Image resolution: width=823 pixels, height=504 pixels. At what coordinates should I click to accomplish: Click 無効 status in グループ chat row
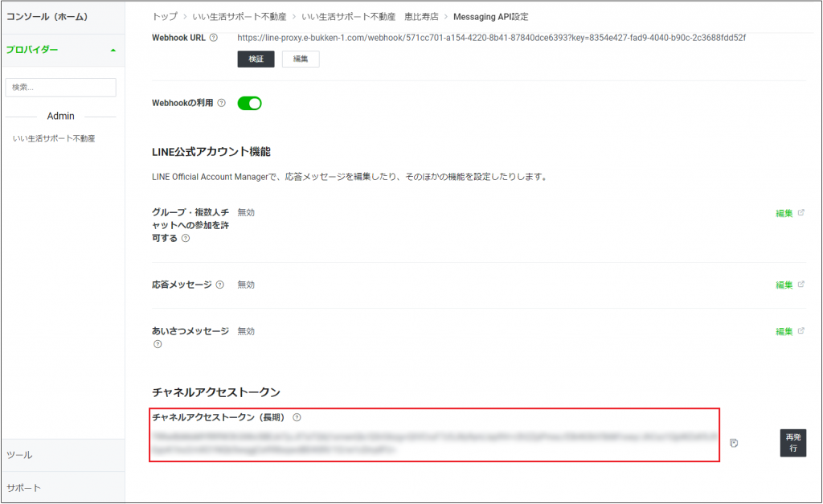coord(246,213)
